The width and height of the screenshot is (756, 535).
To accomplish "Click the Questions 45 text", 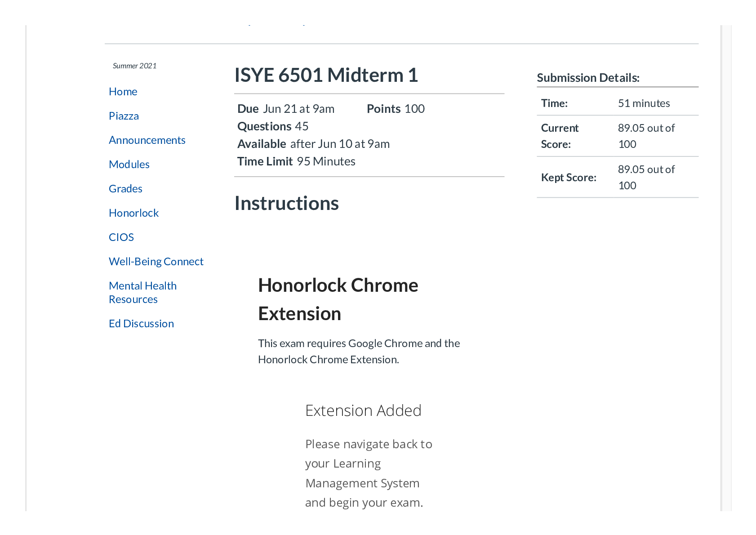I will 273,126.
